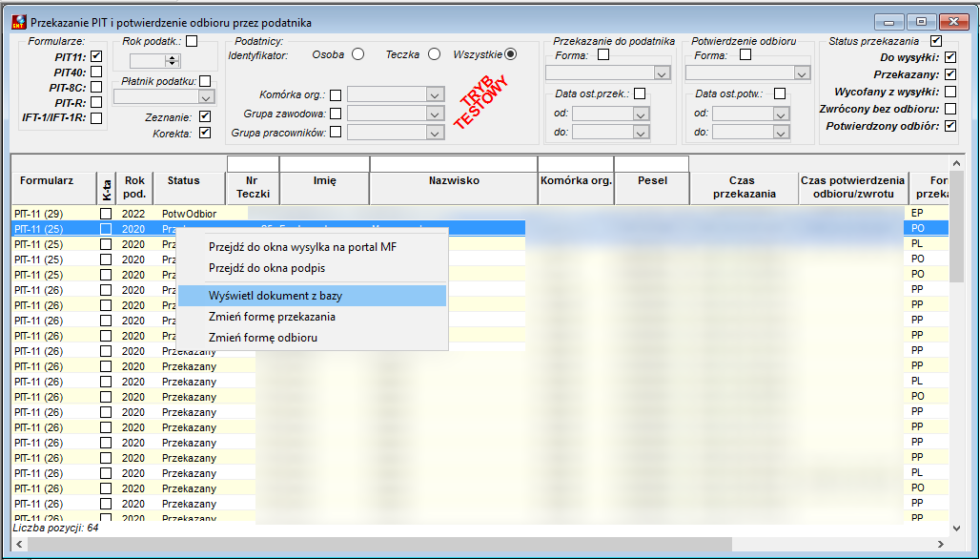
Task: Open Forma dropdown under Potwierdzenie odbioru
Action: click(x=802, y=73)
